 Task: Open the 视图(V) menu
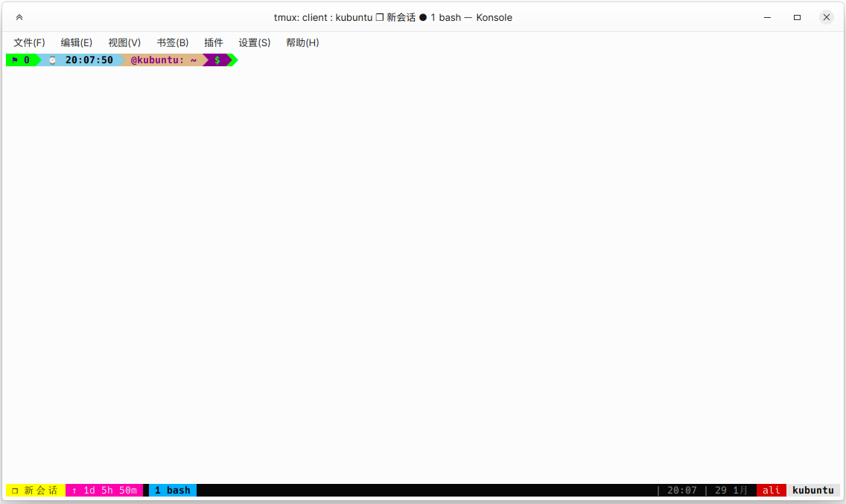point(124,42)
